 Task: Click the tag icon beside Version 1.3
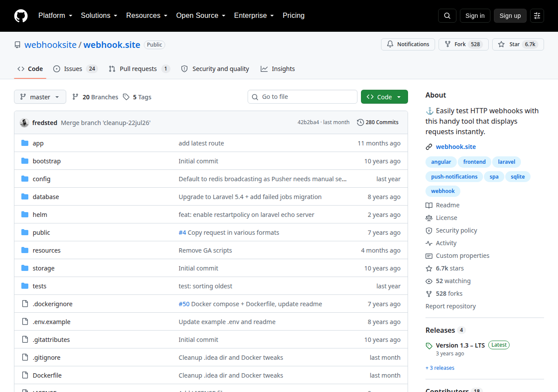429,346
